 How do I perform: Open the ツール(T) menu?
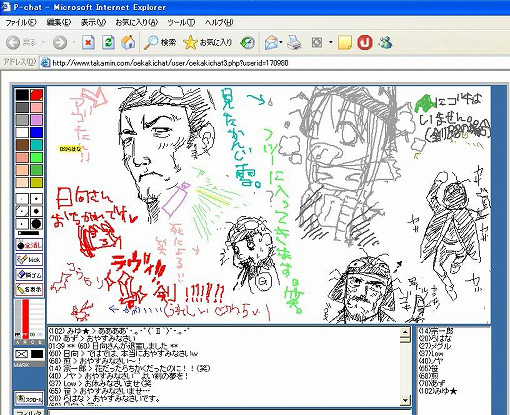[x=181, y=23]
